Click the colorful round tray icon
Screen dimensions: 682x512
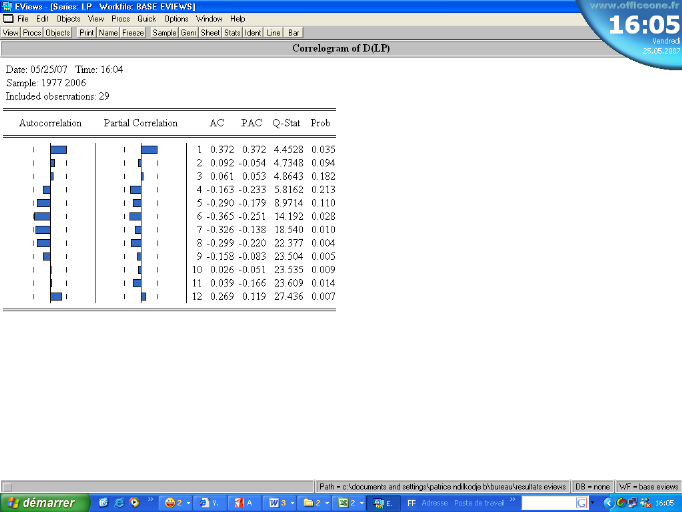coord(621,503)
